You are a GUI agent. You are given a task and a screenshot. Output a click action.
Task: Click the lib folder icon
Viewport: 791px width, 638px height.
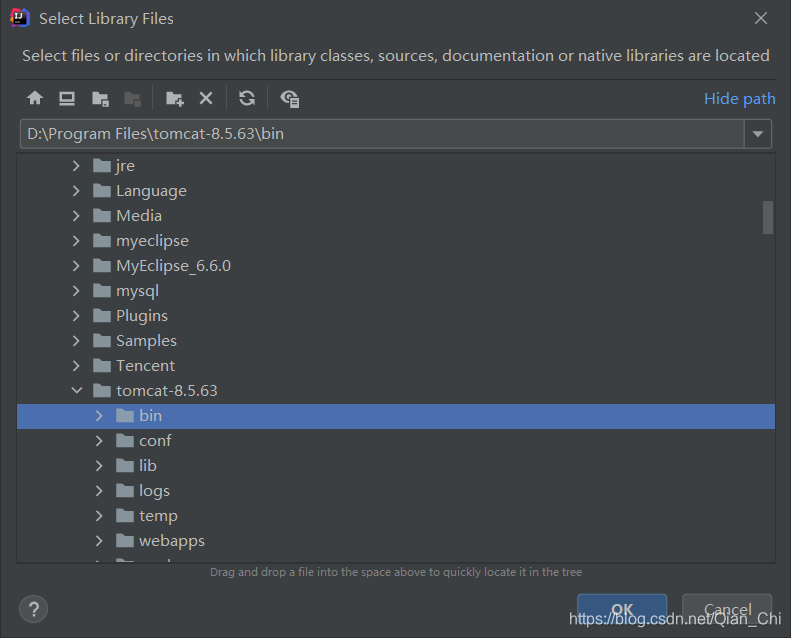(125, 466)
